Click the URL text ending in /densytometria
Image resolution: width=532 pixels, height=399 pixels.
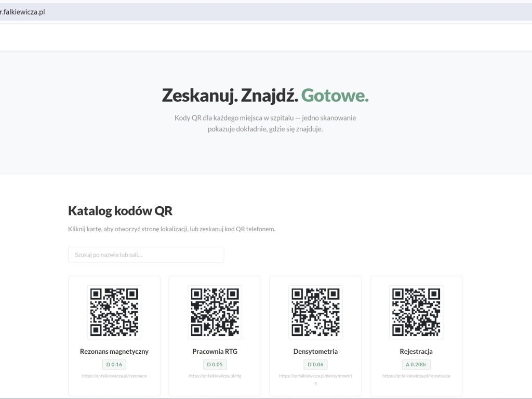tap(315, 379)
